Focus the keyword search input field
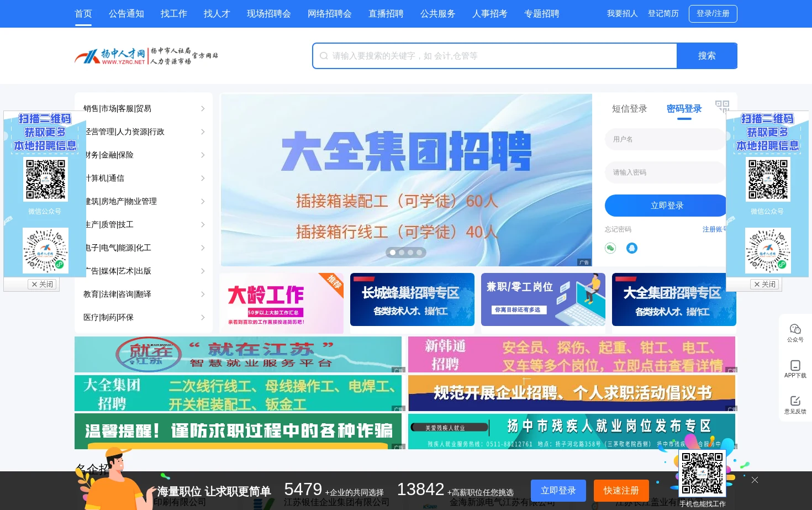Screen dimensions: 812x510 [495, 56]
